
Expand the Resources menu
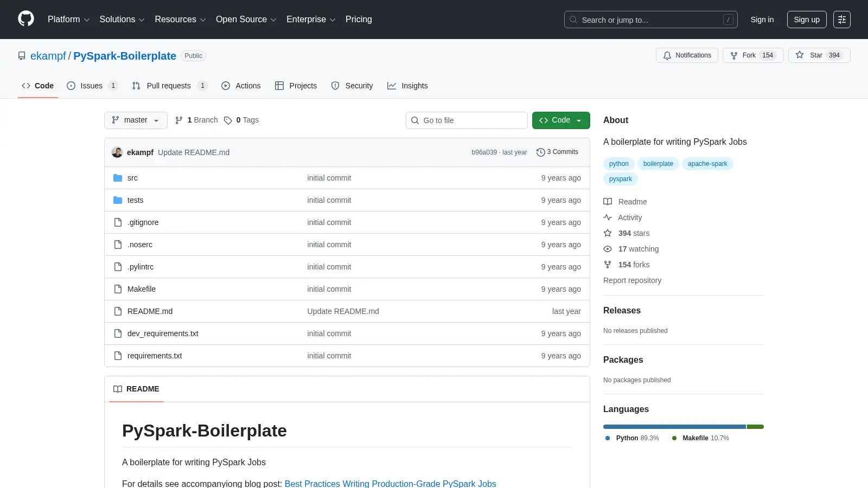tap(180, 20)
